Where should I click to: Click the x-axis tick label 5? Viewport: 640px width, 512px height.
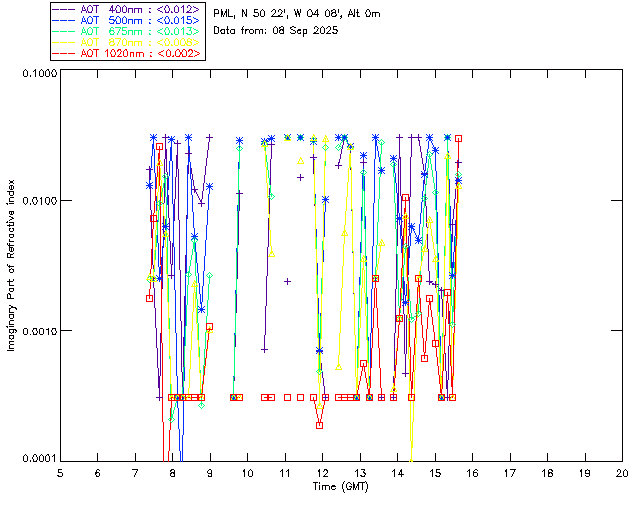click(60, 473)
